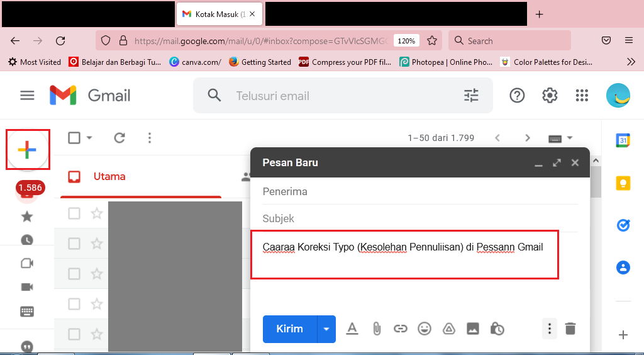This screenshot has width=644, height=355.
Task: Toggle the select-all messages checkbox
Action: [x=74, y=138]
